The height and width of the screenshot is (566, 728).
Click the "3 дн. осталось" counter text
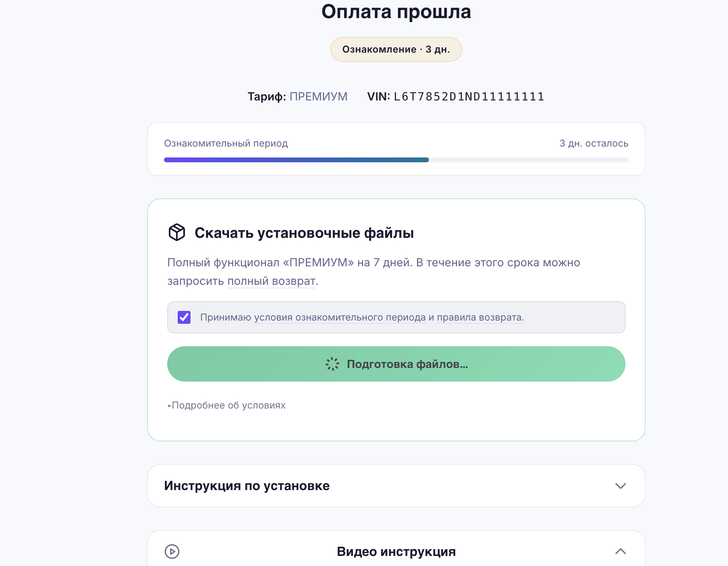point(593,143)
